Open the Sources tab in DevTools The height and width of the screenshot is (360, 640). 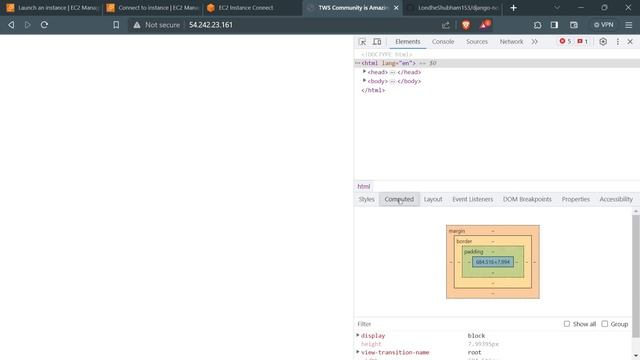[x=477, y=42]
